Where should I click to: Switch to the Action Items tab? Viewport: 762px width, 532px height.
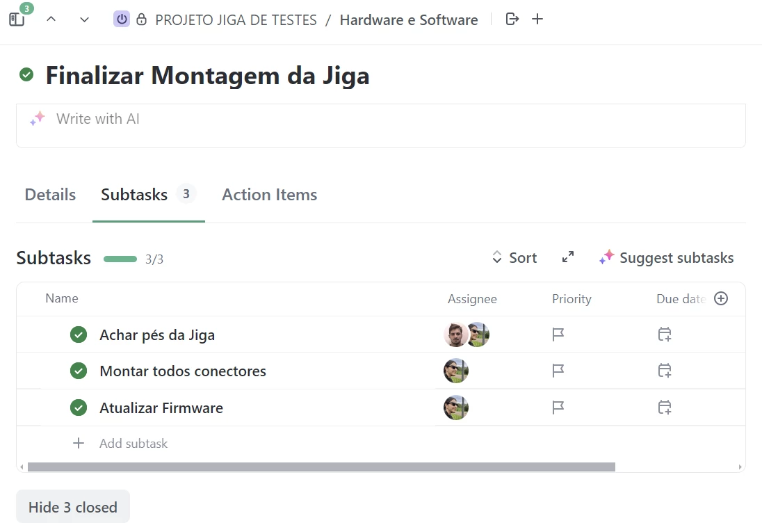pyautogui.click(x=270, y=195)
